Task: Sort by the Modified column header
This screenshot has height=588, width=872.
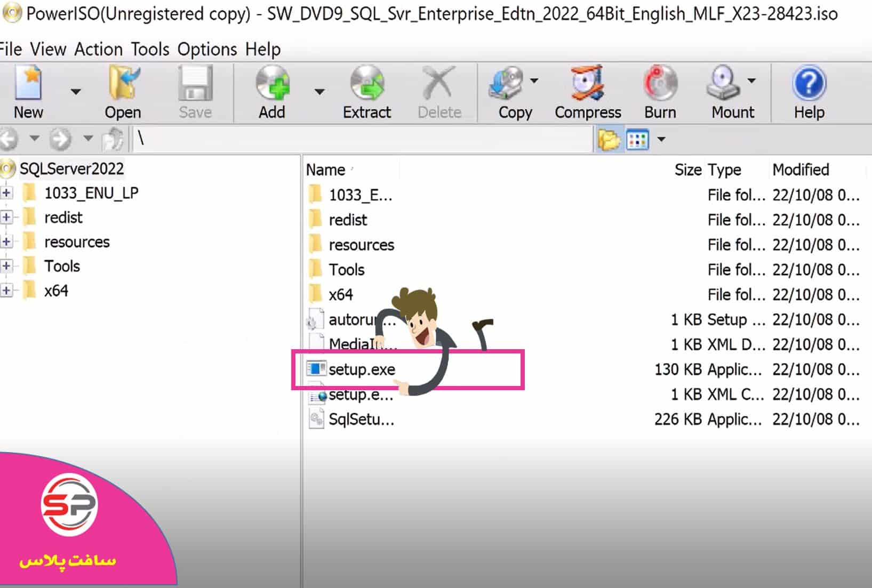Action: (x=801, y=170)
